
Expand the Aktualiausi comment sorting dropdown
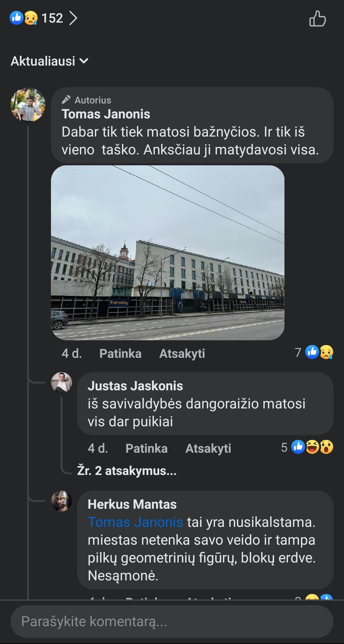pyautogui.click(x=49, y=61)
